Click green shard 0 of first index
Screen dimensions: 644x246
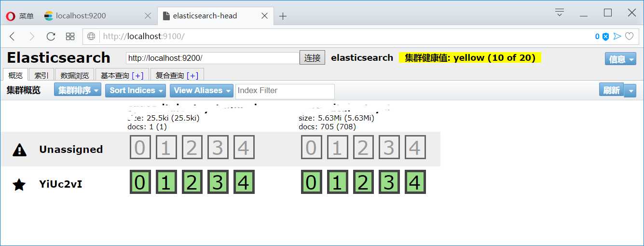pos(140,182)
